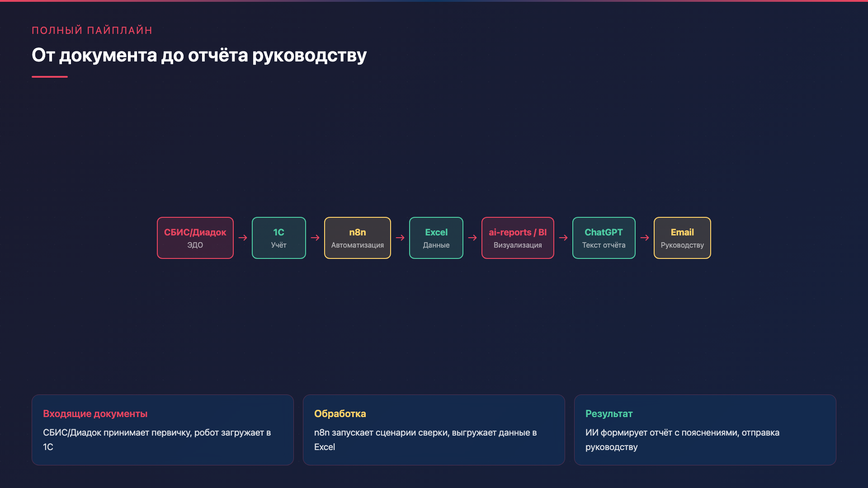Click the arrow between n8n and Excel
868x488 pixels.
click(400, 238)
